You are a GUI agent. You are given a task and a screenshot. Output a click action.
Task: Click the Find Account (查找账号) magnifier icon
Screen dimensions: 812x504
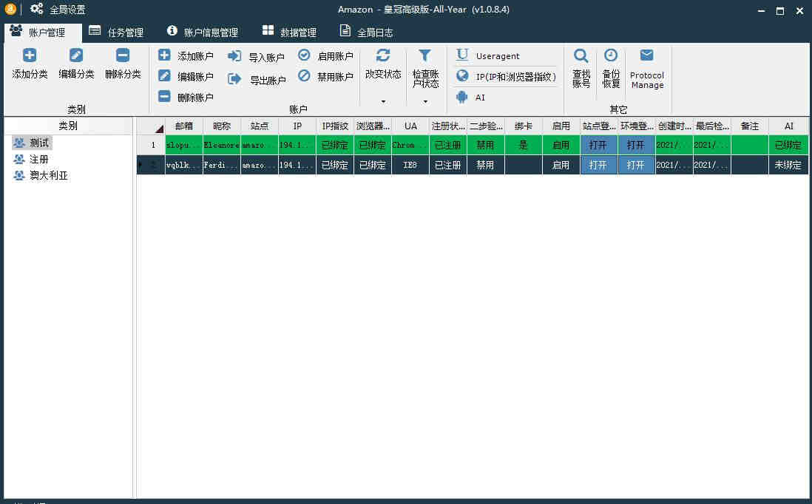pyautogui.click(x=581, y=55)
